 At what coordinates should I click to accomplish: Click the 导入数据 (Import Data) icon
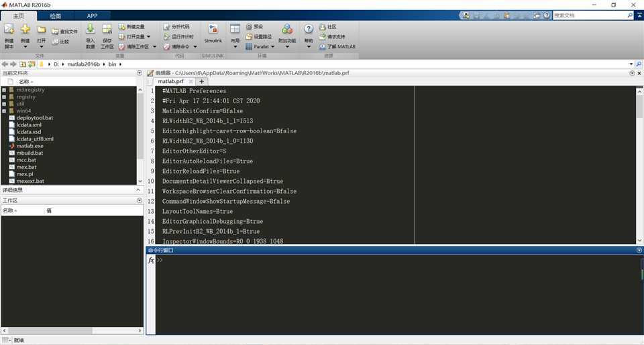click(x=91, y=29)
